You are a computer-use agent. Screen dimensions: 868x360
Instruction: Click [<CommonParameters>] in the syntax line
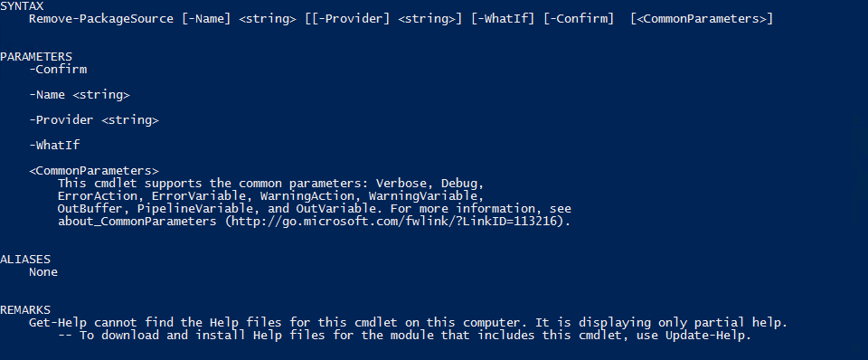coord(702,19)
